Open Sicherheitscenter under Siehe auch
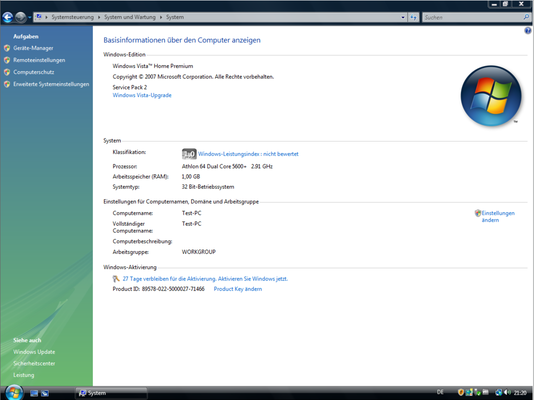 tap(34, 363)
